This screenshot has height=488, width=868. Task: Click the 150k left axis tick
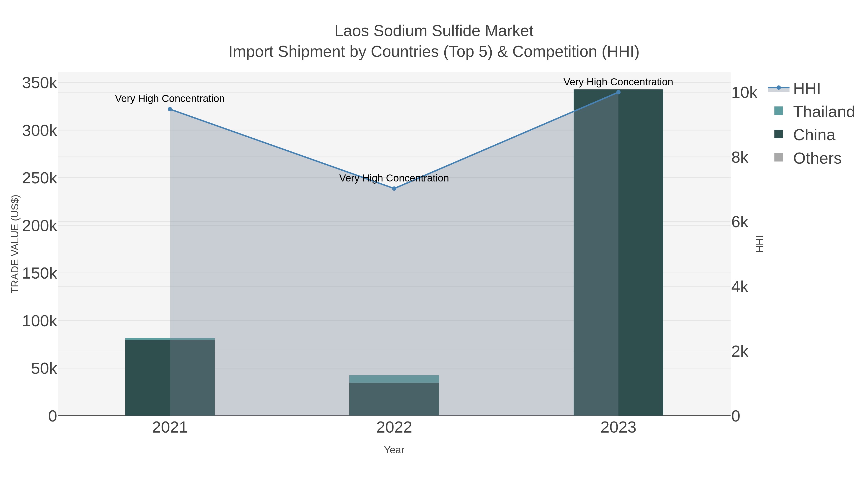40,273
